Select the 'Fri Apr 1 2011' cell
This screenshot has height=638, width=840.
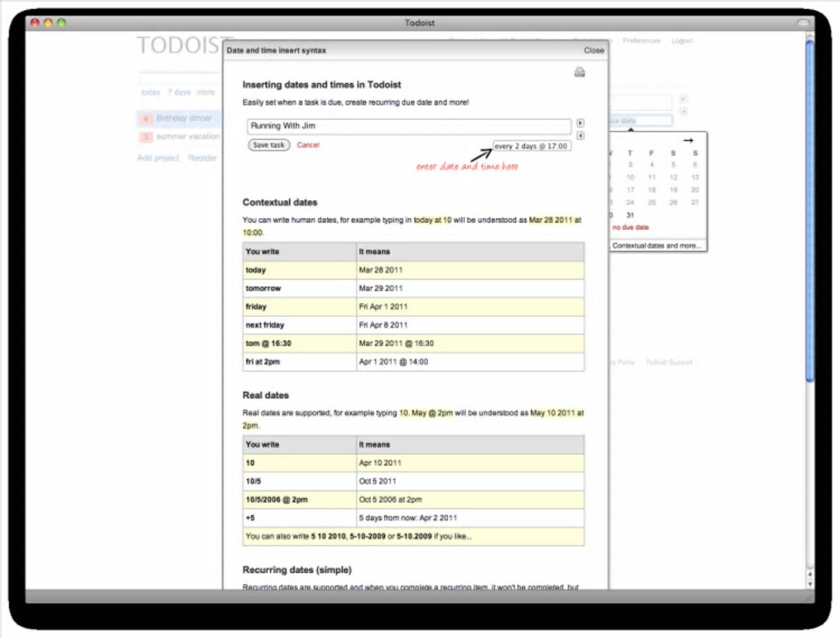click(469, 307)
